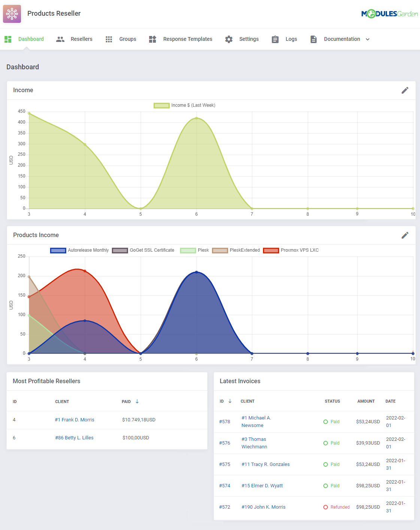Screen dimensions: 420x530
Task: Click the Income chart peak at day 6
Action: click(196, 118)
